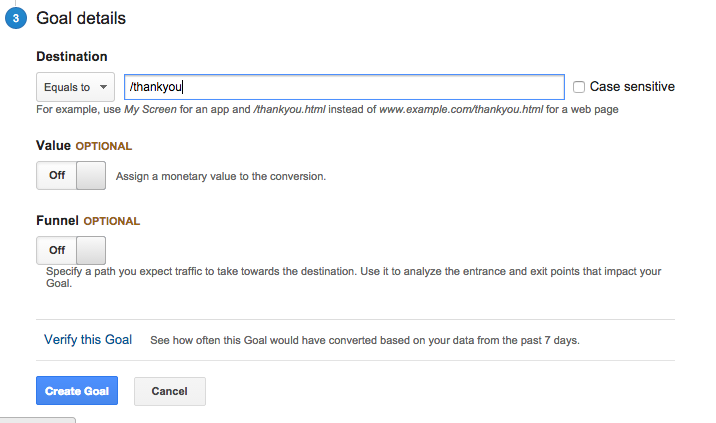Turn on the Funnel Off switch

[x=71, y=250]
